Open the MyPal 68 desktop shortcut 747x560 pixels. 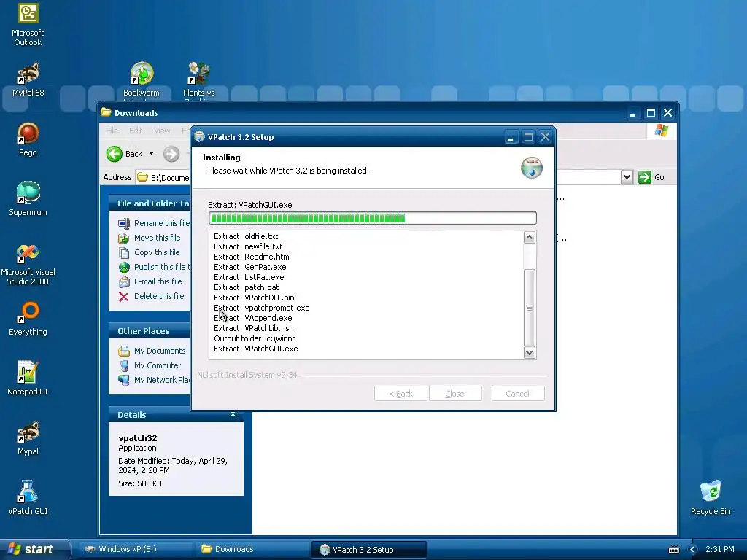click(x=28, y=80)
